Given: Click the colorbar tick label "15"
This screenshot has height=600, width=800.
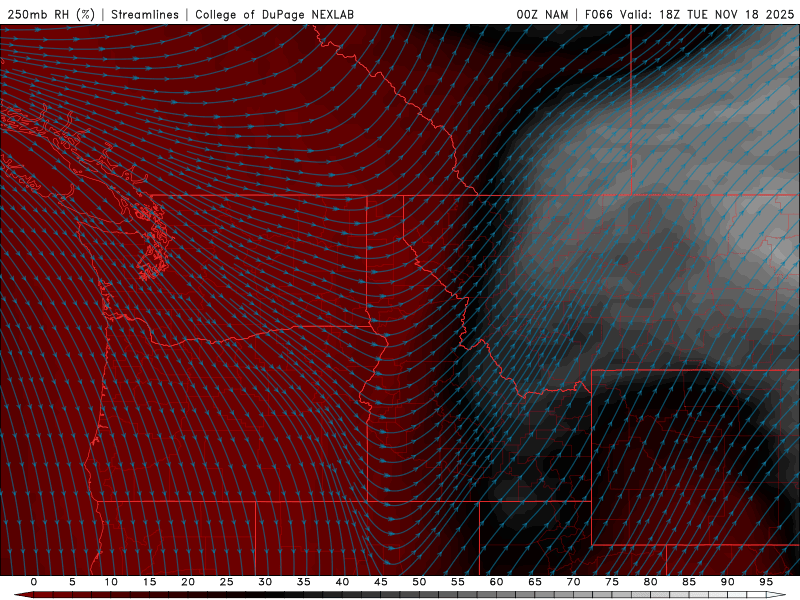Looking at the screenshot, I should pyautogui.click(x=149, y=582).
